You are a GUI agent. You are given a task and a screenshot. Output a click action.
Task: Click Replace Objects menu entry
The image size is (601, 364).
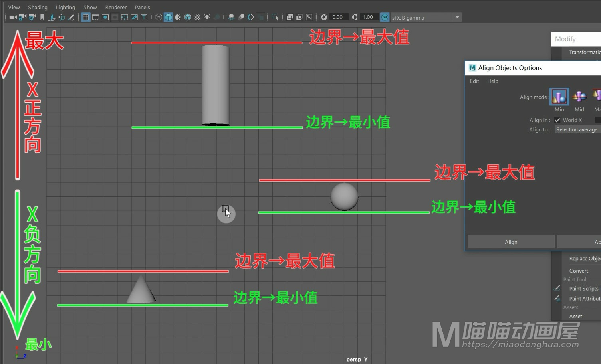[x=585, y=258]
